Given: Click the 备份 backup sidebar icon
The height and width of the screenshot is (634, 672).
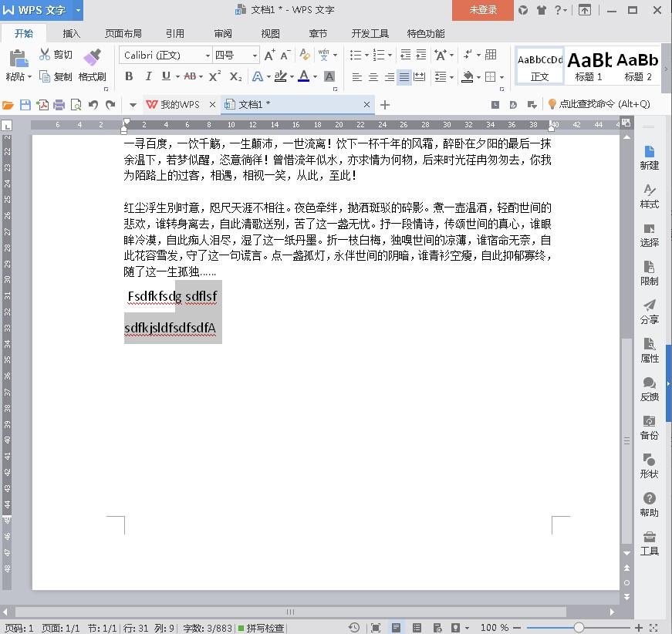Looking at the screenshot, I should 649,427.
